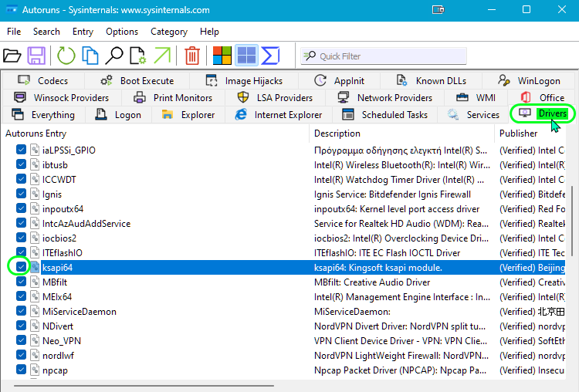This screenshot has width=579, height=392.
Task: Open the Entry menu
Action: point(83,32)
